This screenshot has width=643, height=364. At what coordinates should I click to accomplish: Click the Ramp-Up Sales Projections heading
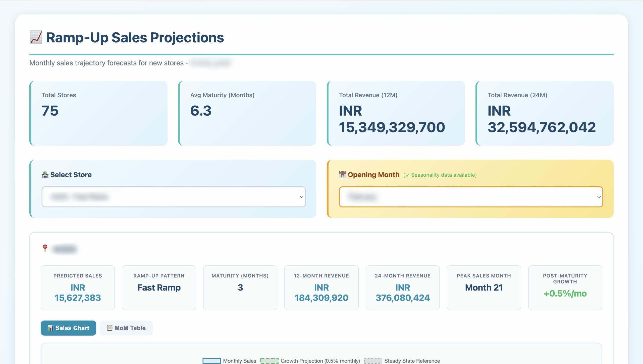135,38
